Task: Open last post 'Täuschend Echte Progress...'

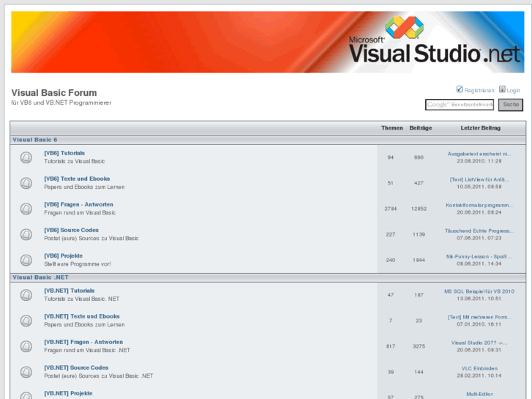Action: click(x=479, y=231)
